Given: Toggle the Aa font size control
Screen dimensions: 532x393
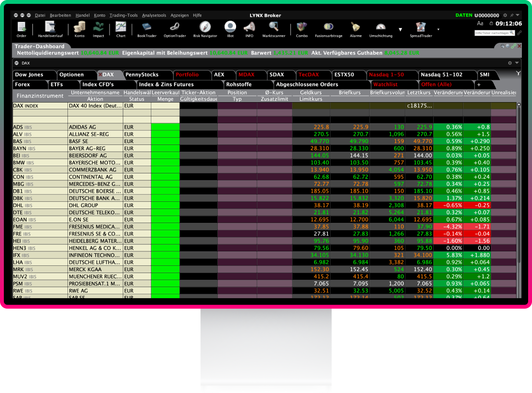Looking at the screenshot, I should coord(480,24).
